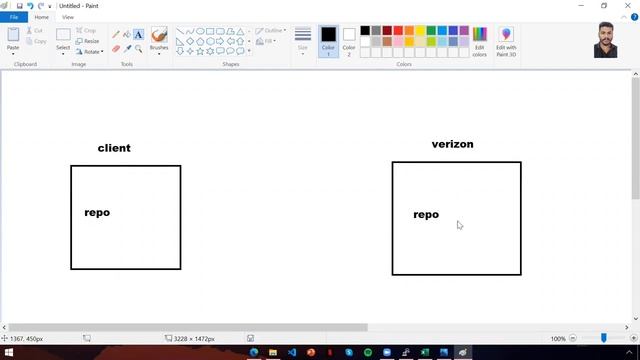Open Visual Studio Code from taskbar
The image size is (640, 360).
(x=292, y=352)
